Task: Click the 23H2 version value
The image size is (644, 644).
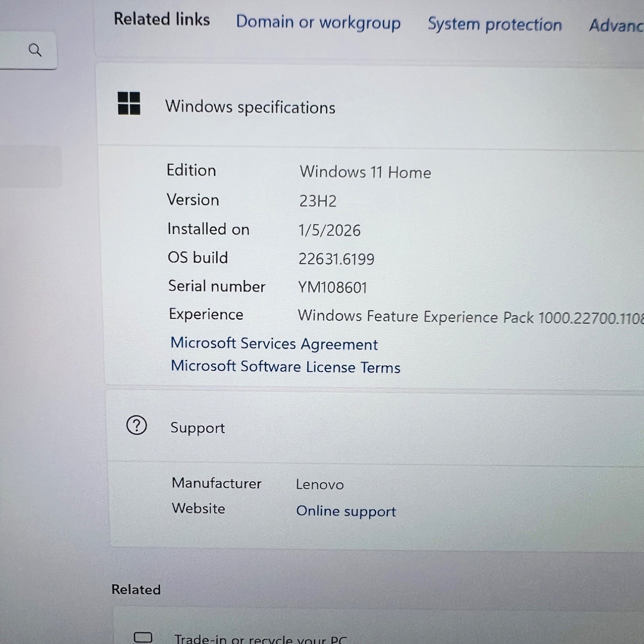Action: click(318, 201)
